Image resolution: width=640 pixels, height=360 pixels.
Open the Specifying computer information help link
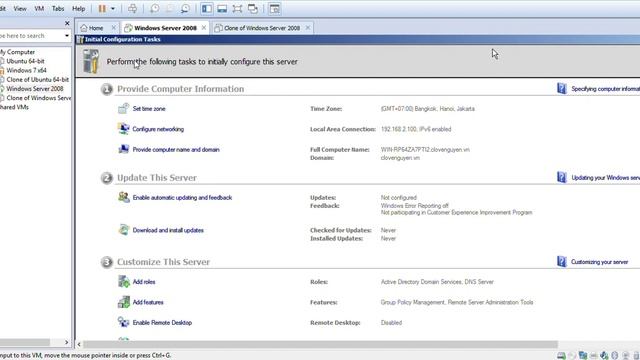[606, 89]
